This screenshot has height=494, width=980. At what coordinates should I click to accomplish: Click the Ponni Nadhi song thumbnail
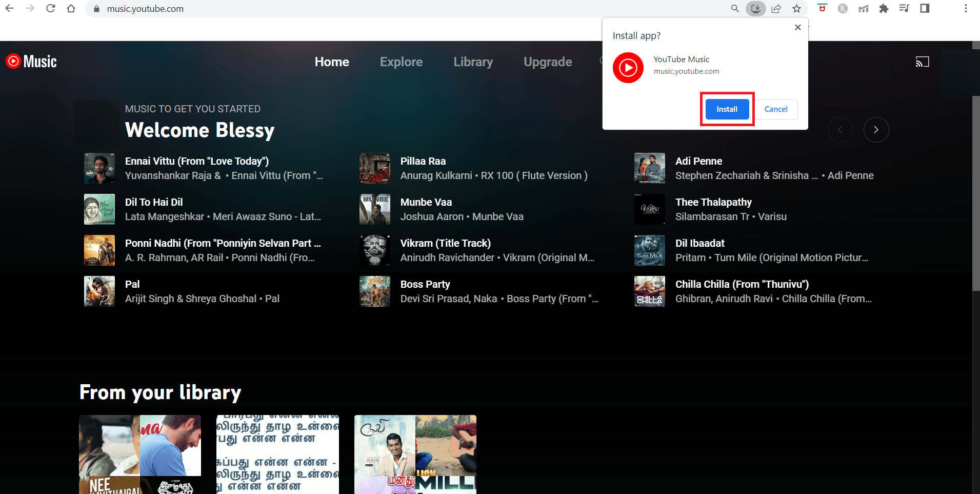click(99, 250)
